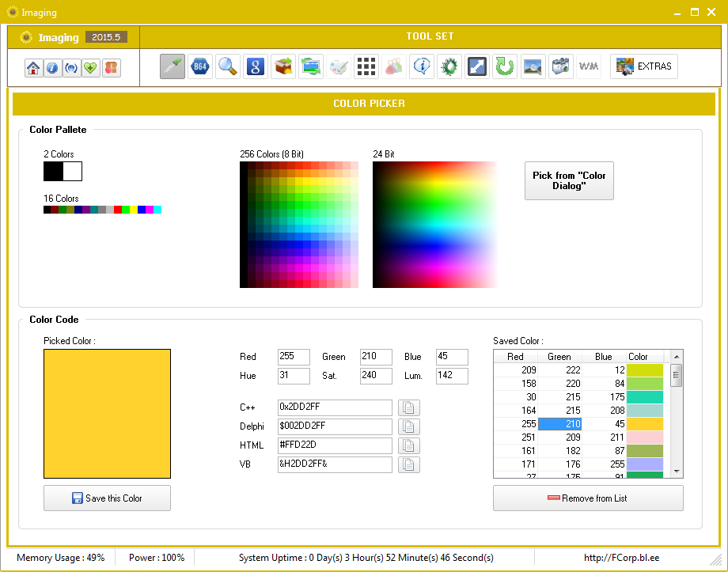
Task: Open the WM watermark tool
Action: pyautogui.click(x=588, y=66)
